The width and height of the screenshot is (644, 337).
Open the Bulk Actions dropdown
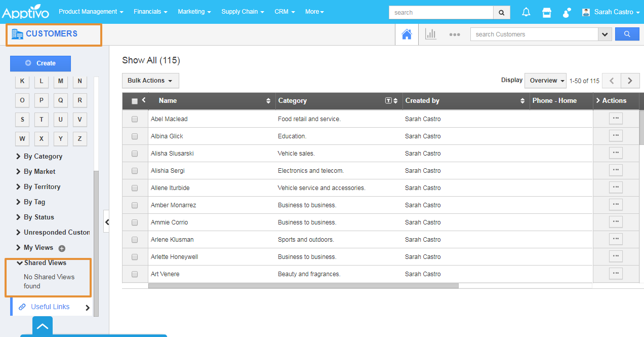point(150,81)
